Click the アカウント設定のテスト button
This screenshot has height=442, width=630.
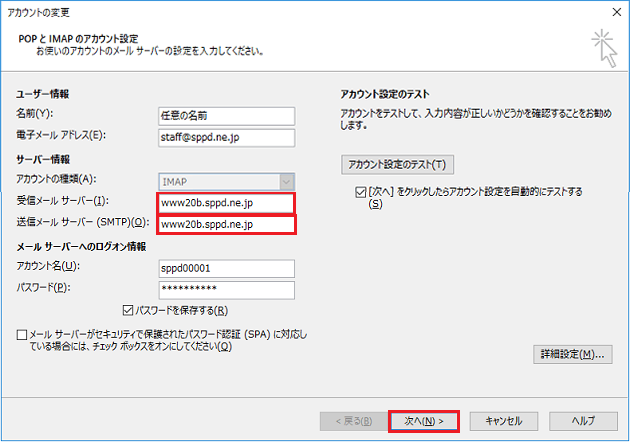coord(396,164)
